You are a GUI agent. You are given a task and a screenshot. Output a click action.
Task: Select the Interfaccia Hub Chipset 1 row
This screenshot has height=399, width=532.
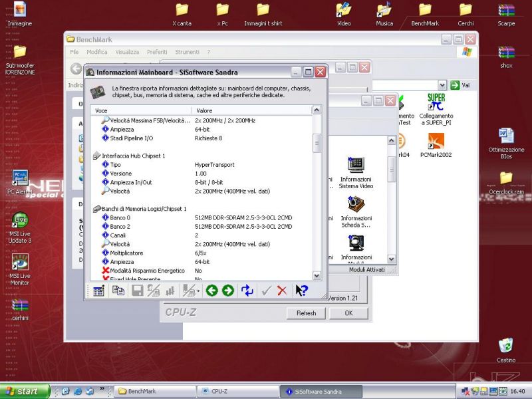coord(201,156)
